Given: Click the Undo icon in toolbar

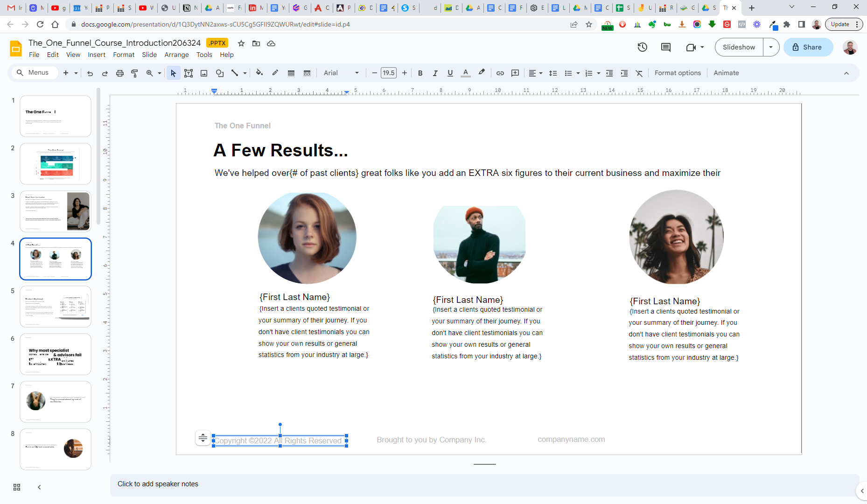Looking at the screenshot, I should [x=90, y=73].
